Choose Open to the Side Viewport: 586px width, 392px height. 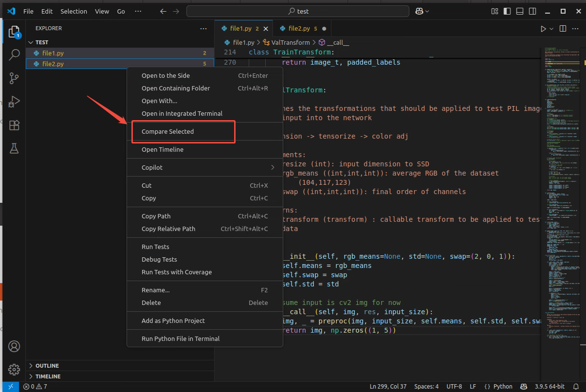[205, 75]
